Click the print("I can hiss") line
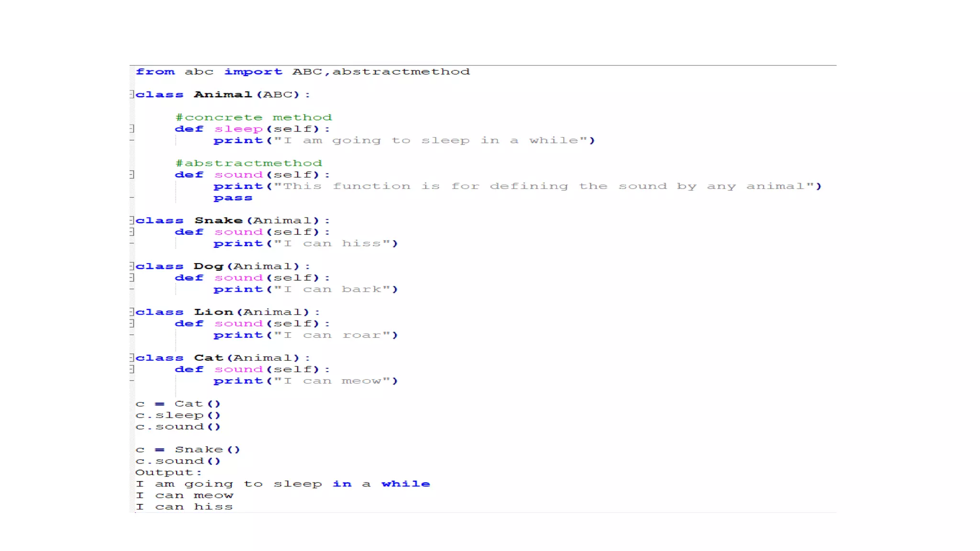Viewport: 980px width, 551px height. click(305, 243)
